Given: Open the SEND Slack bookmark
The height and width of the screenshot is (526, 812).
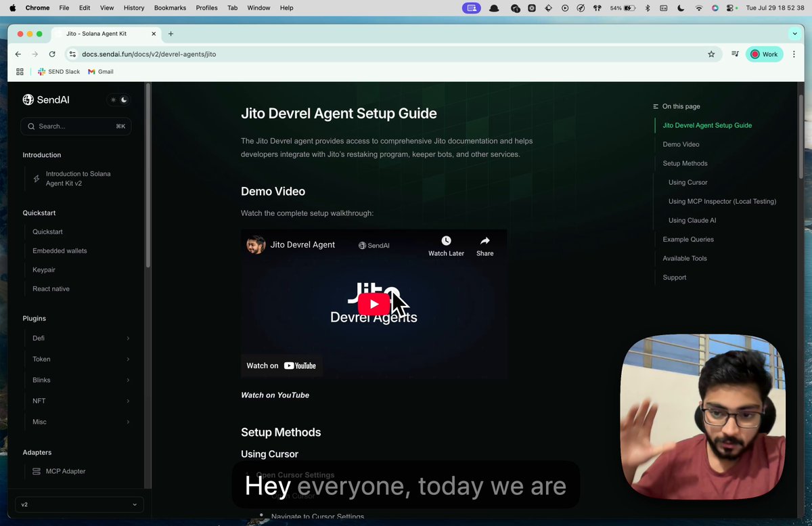Looking at the screenshot, I should [x=59, y=71].
